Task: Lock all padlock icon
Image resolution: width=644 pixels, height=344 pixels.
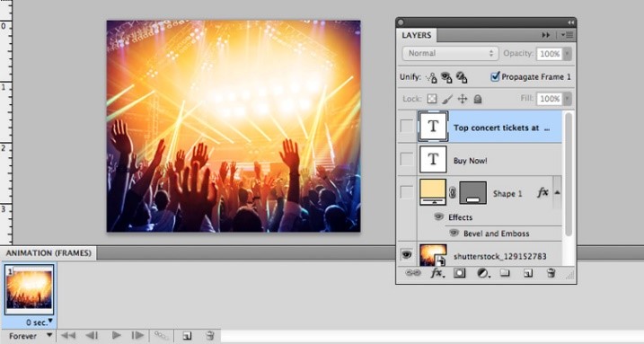Action: point(477,99)
